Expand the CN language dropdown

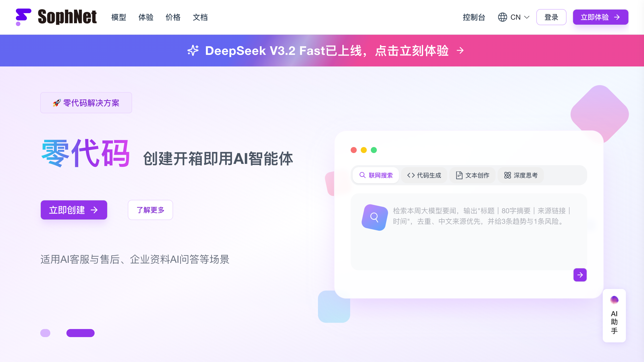point(514,17)
